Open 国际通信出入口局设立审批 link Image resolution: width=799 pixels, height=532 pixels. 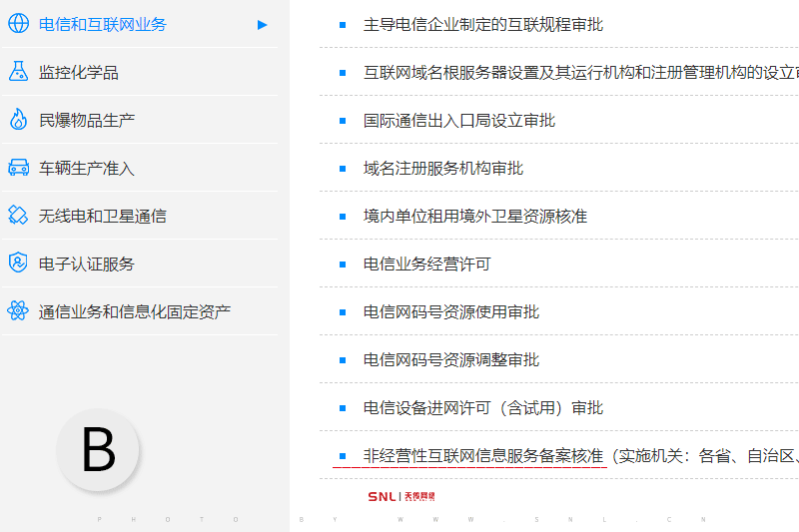459,120
